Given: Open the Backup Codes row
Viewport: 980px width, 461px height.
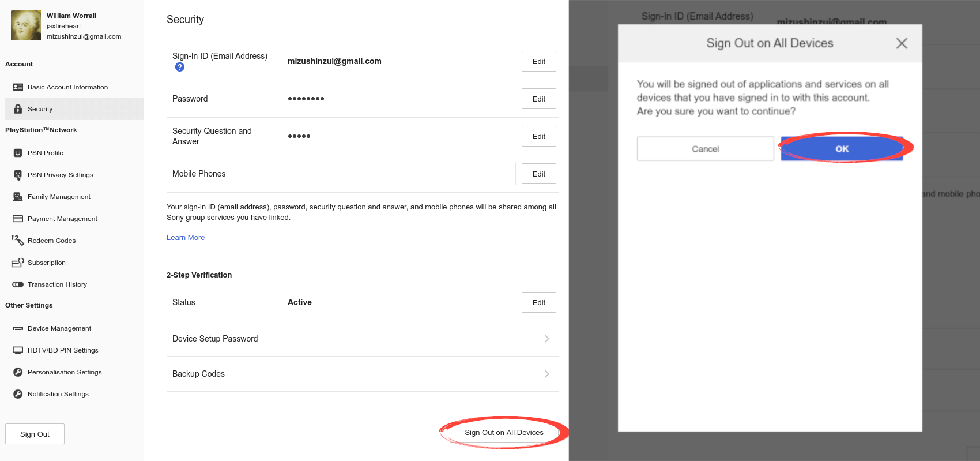Looking at the screenshot, I should pos(362,374).
